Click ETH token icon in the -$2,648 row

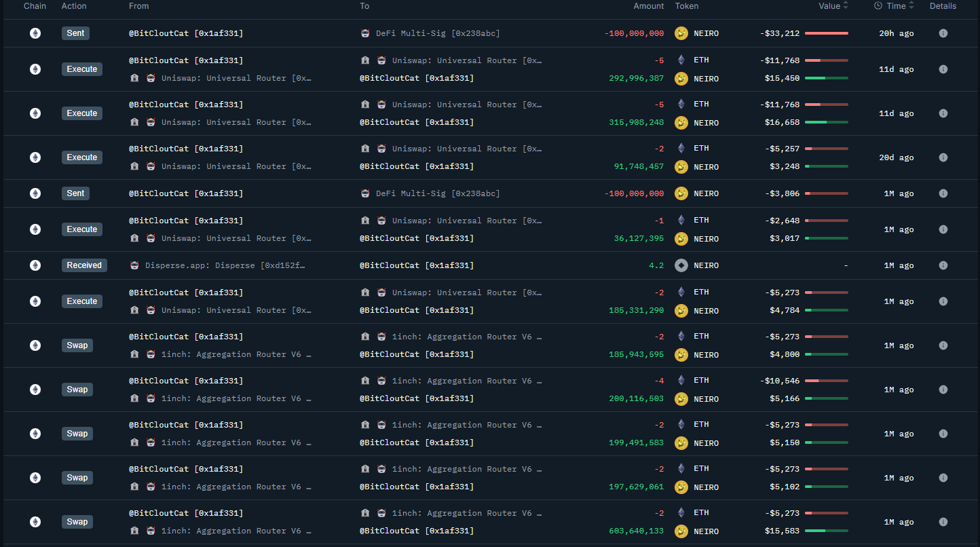point(681,221)
